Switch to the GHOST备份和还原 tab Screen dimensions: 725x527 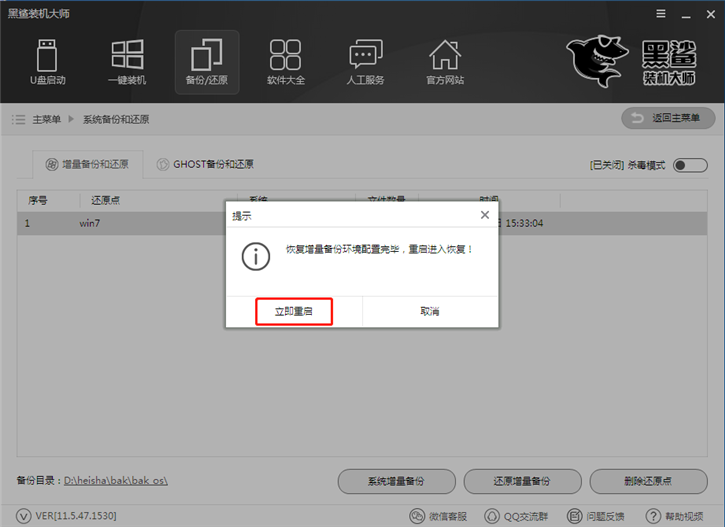[204, 164]
